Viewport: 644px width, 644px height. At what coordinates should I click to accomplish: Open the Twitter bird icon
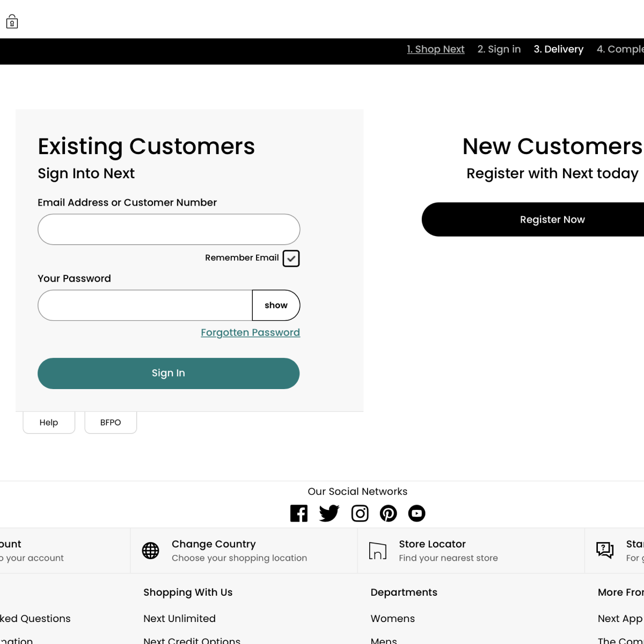click(x=329, y=514)
